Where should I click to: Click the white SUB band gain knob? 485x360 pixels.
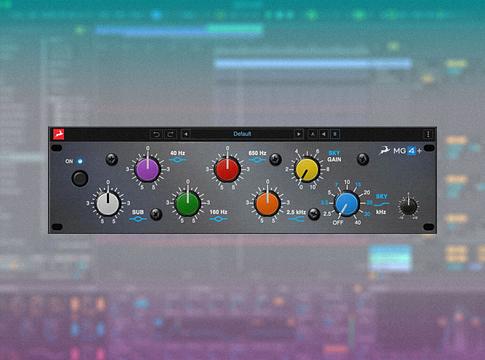pyautogui.click(x=108, y=203)
